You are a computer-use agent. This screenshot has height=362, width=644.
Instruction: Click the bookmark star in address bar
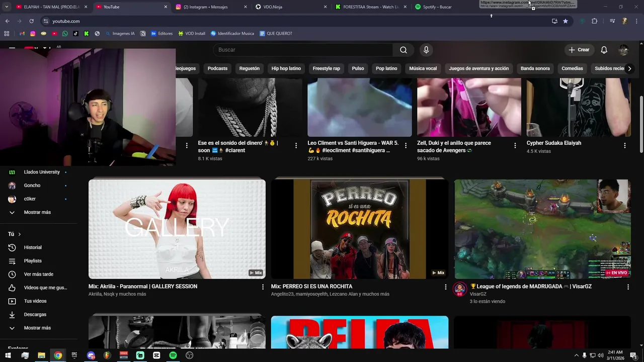pos(566,21)
